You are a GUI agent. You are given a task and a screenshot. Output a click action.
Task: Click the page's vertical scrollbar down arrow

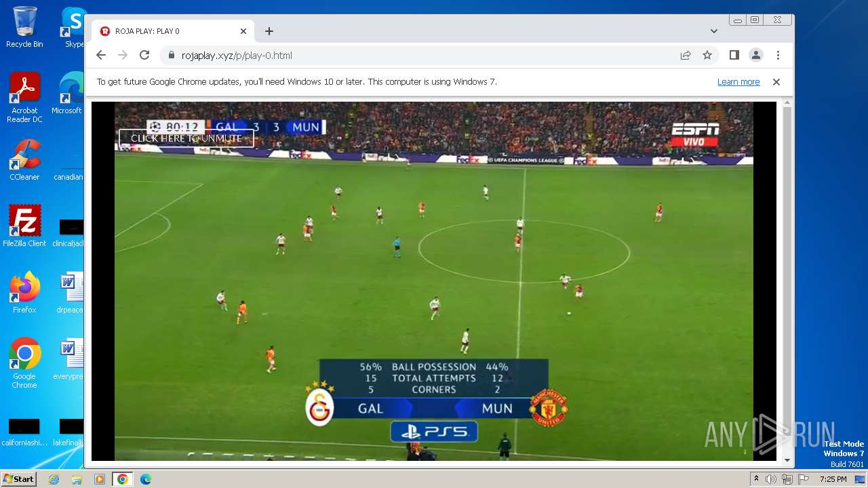pos(787,460)
